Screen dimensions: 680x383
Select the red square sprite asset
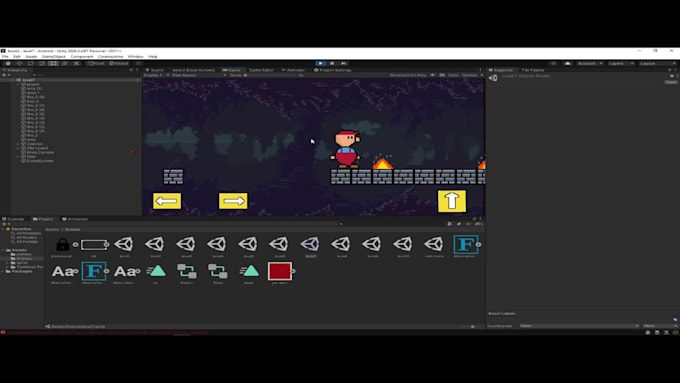pos(280,271)
